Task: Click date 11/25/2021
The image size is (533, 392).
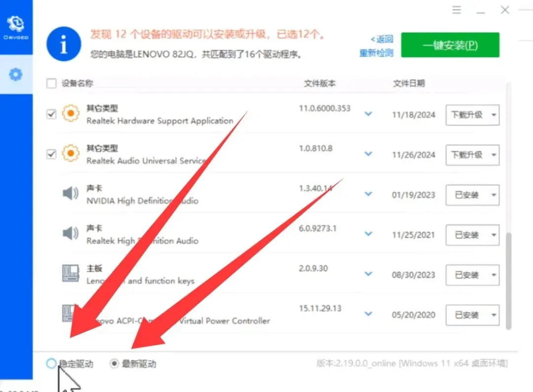Action: [x=414, y=235]
